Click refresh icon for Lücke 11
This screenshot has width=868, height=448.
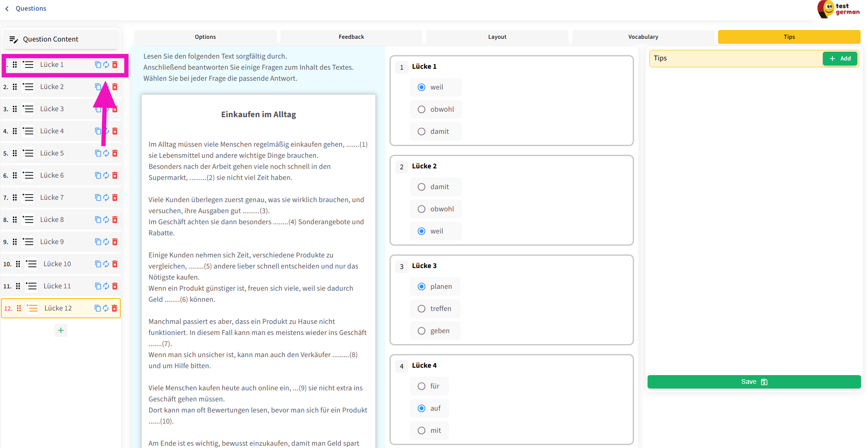click(106, 286)
